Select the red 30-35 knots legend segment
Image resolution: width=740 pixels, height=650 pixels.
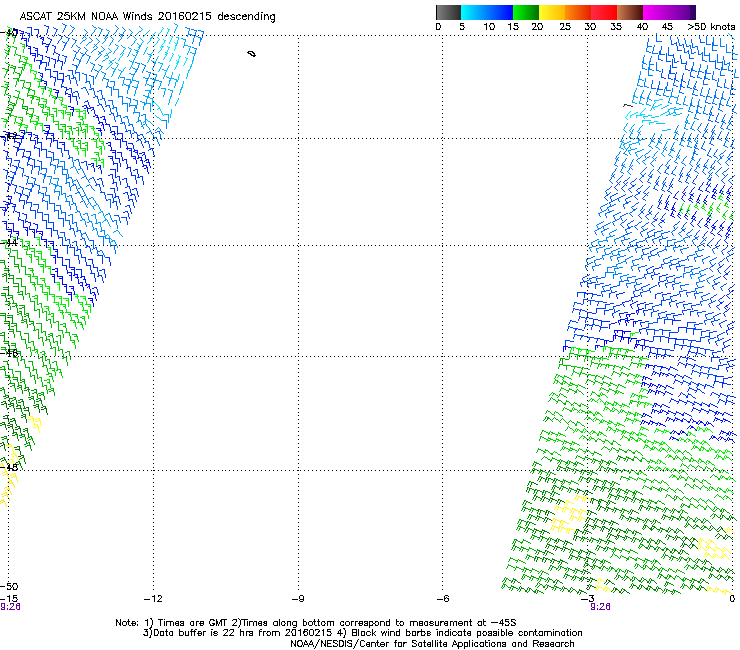pyautogui.click(x=604, y=12)
